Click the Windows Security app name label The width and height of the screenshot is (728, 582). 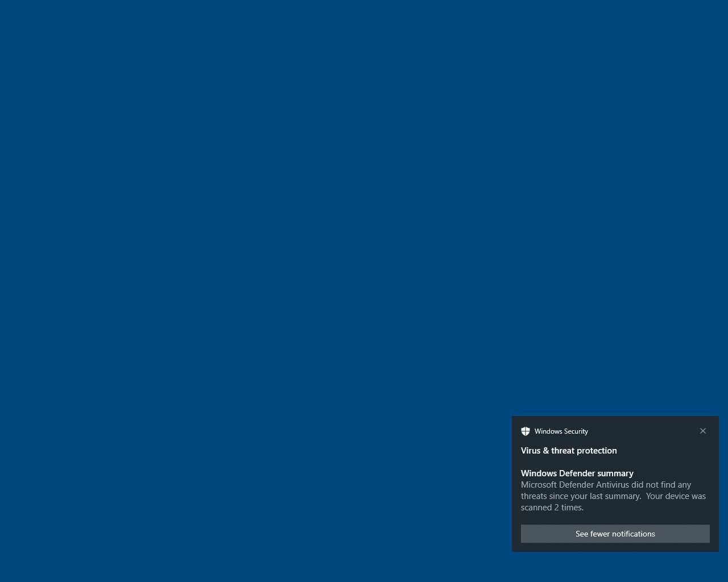pos(561,431)
